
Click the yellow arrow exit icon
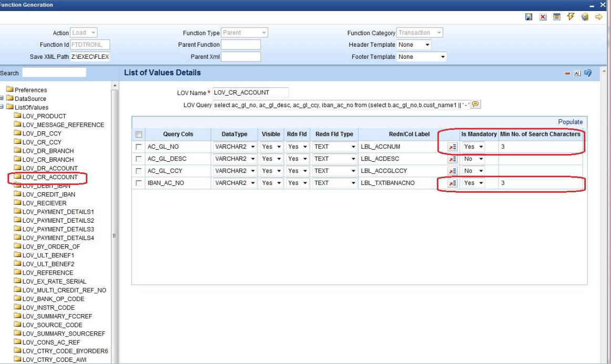[599, 17]
